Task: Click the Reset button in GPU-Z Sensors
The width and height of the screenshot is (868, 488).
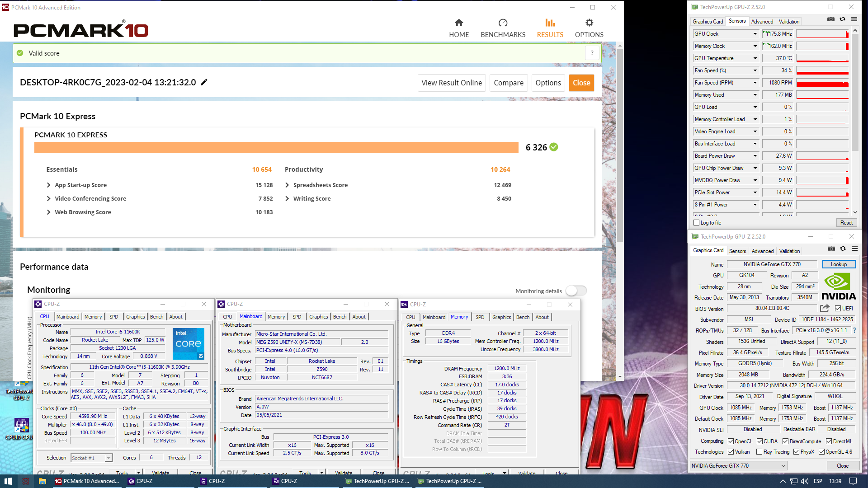Action: click(846, 223)
